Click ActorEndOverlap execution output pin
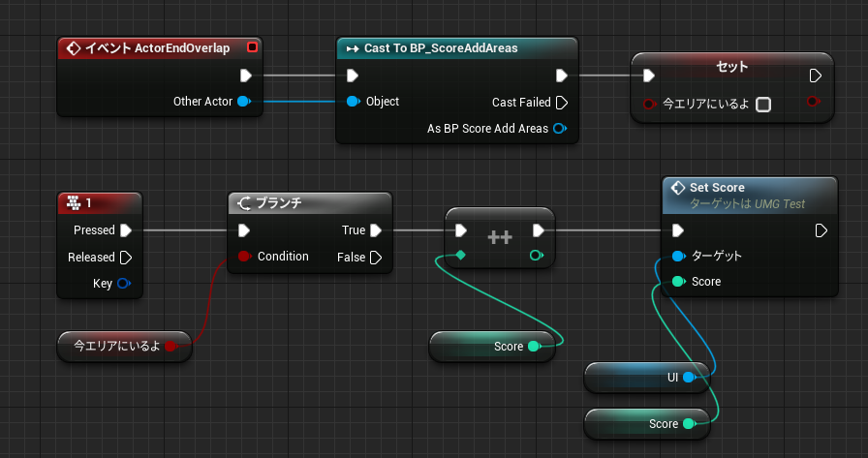This screenshot has width=868, height=458. pos(246,76)
